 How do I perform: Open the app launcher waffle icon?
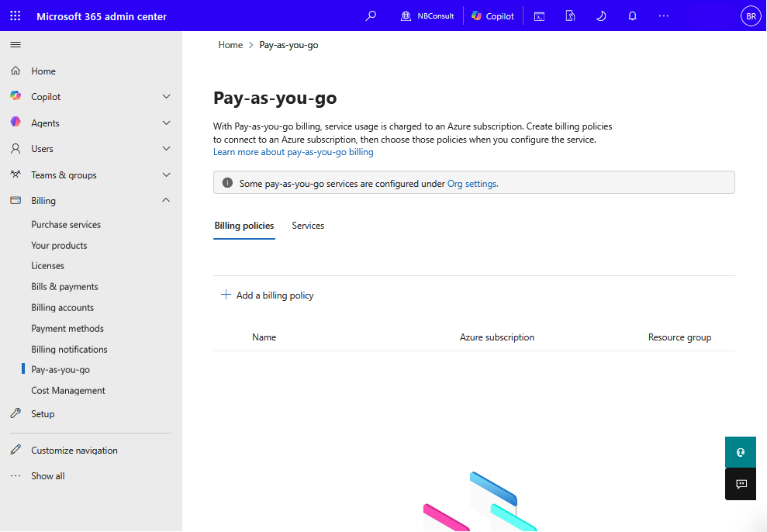(16, 16)
